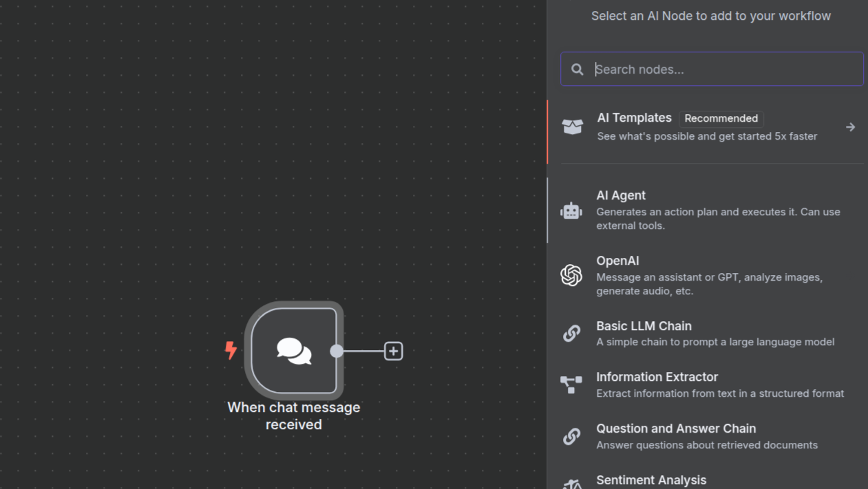868x489 pixels.
Task: Click the Question and Answer Chain icon
Action: pos(571,436)
